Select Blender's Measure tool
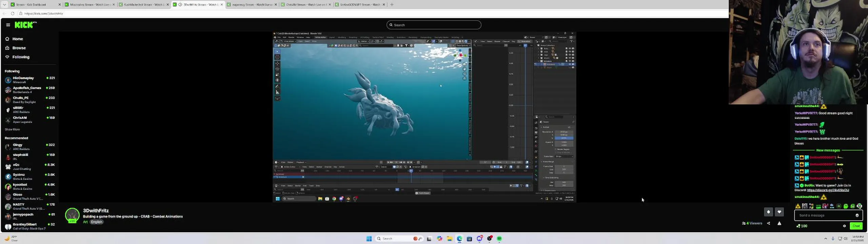 [x=277, y=92]
